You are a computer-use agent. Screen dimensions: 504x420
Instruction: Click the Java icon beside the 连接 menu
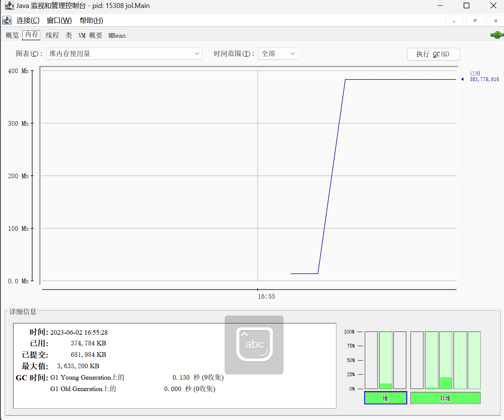point(7,20)
